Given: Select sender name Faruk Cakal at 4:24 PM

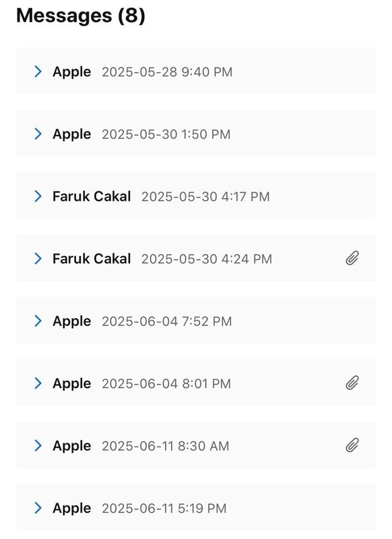Looking at the screenshot, I should [92, 259].
